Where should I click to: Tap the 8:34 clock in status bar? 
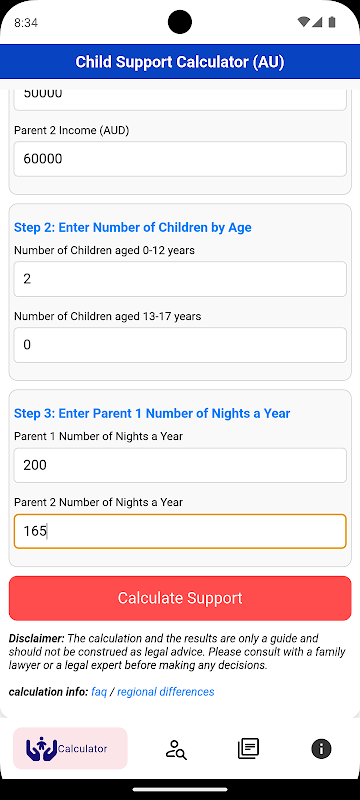coord(26,22)
